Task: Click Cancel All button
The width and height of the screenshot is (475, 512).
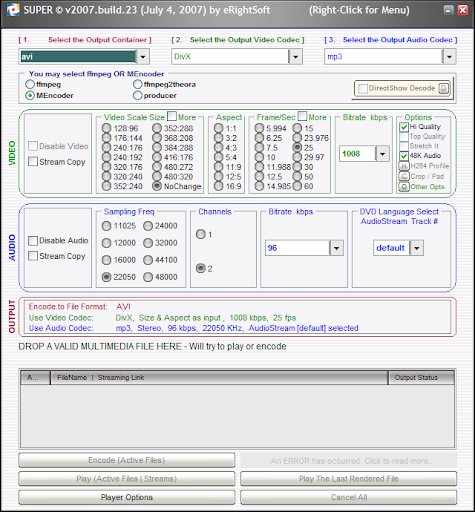Action: click(x=349, y=497)
